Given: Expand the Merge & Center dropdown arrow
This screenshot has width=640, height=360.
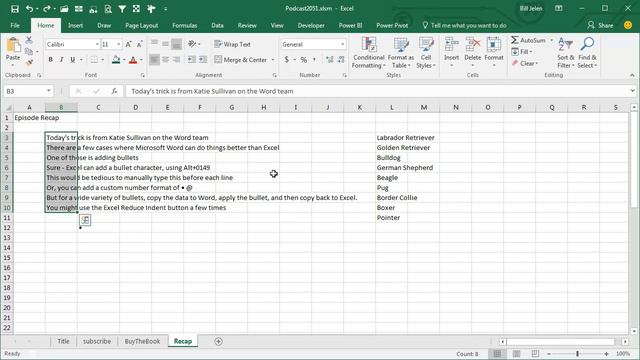Looking at the screenshot, I should [273, 60].
